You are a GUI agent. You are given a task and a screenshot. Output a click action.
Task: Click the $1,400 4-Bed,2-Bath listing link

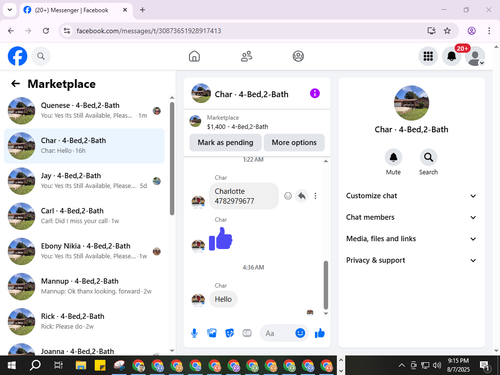pyautogui.click(x=237, y=127)
